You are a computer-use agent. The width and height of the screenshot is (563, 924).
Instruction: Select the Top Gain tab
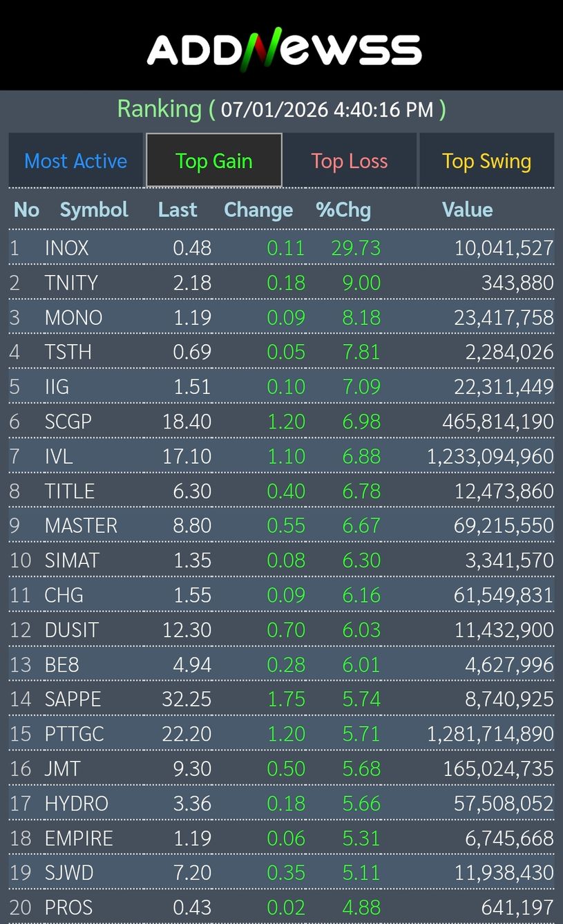(214, 161)
